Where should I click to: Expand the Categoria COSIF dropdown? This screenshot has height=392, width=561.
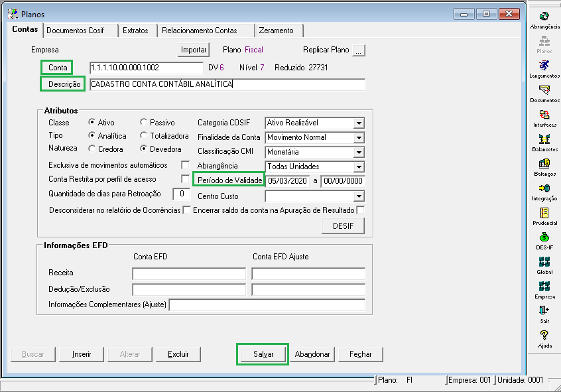pyautogui.click(x=359, y=123)
